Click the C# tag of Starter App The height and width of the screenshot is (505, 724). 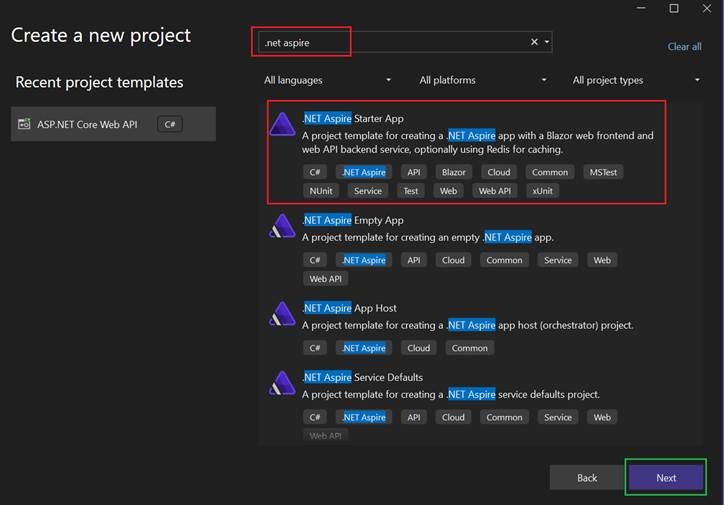click(315, 172)
